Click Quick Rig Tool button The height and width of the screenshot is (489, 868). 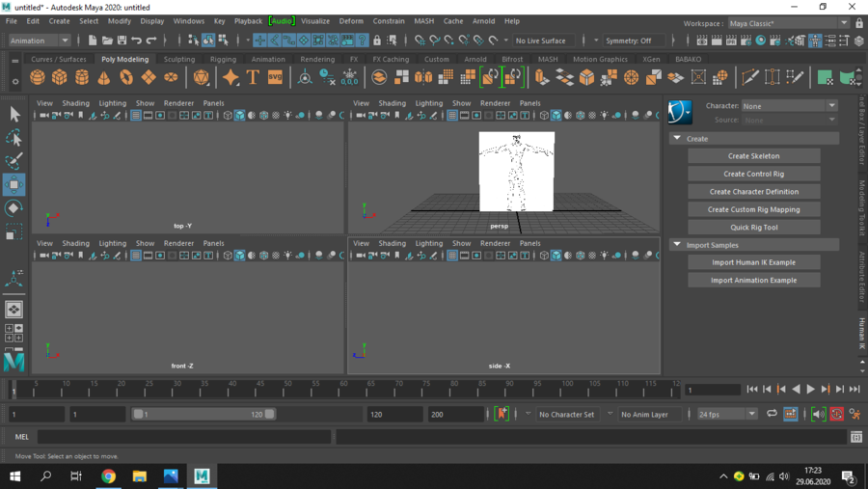[x=753, y=227]
